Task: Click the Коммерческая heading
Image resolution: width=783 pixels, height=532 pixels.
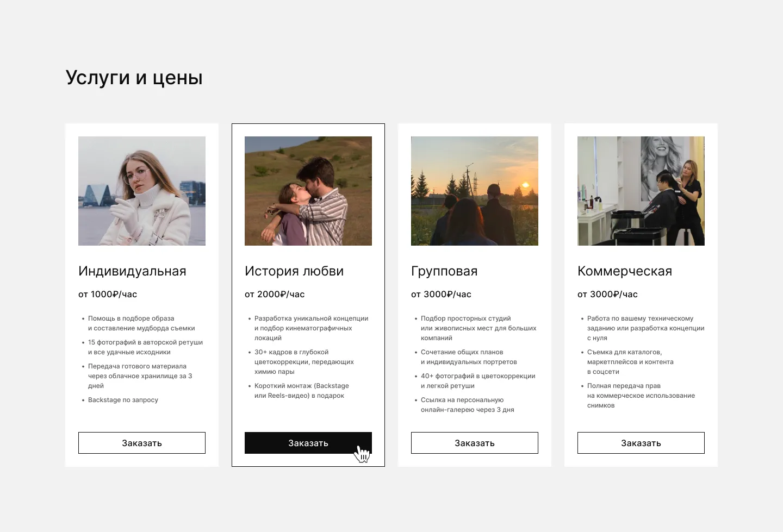Action: pos(625,271)
